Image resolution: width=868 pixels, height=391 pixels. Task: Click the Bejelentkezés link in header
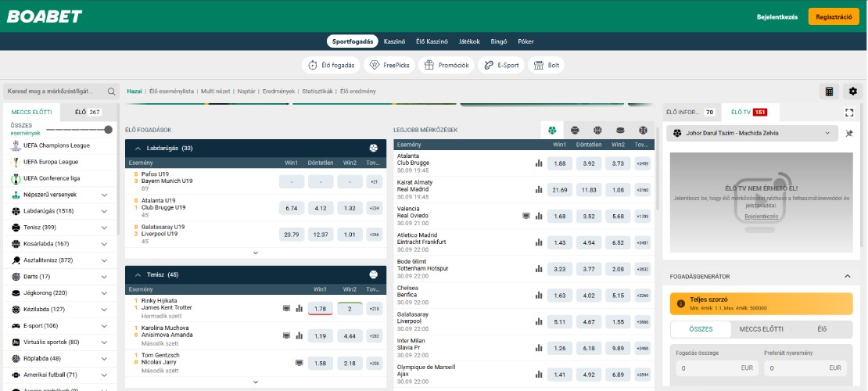pos(777,16)
